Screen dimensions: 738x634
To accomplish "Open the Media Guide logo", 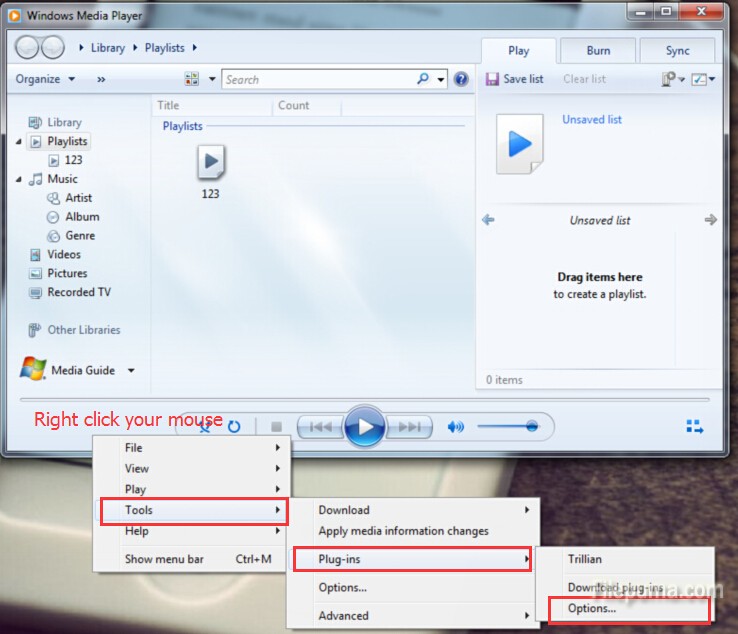I will pos(33,369).
